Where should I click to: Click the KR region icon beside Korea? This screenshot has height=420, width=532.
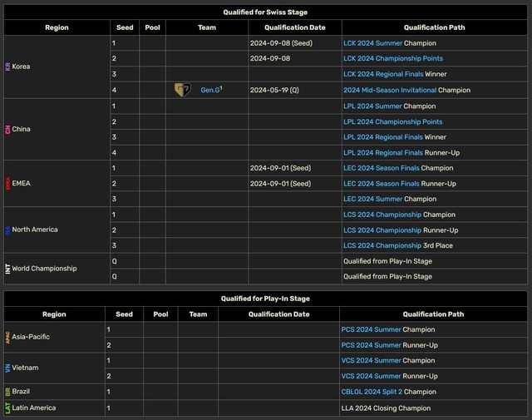(x=8, y=67)
